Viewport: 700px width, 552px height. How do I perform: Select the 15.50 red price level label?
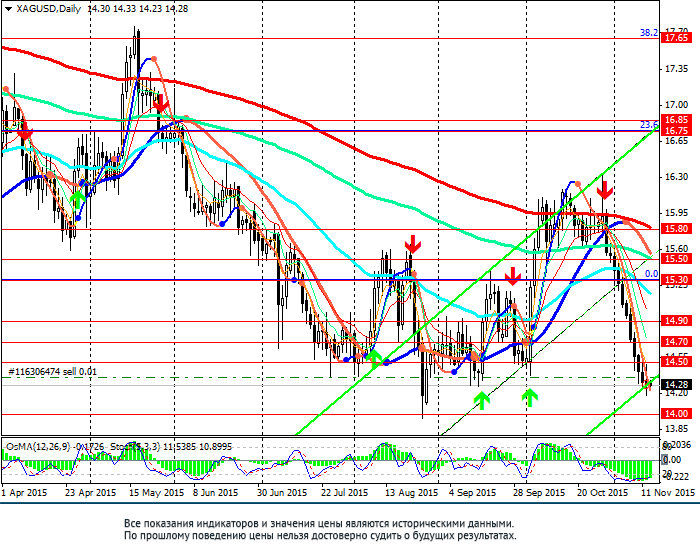(677, 259)
